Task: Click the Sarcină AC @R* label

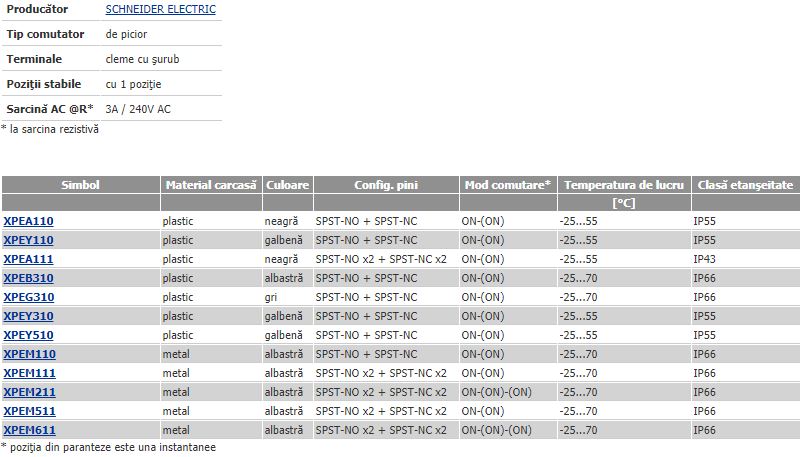Action: (50, 109)
